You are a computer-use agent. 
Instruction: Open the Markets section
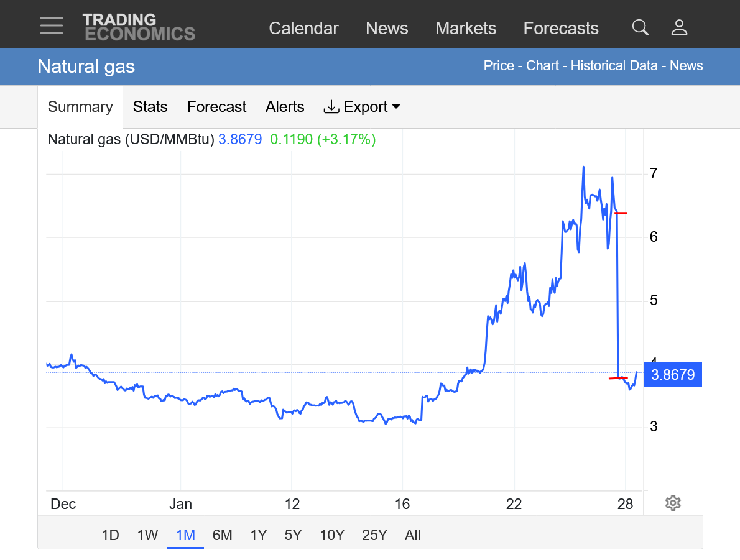coord(466,29)
